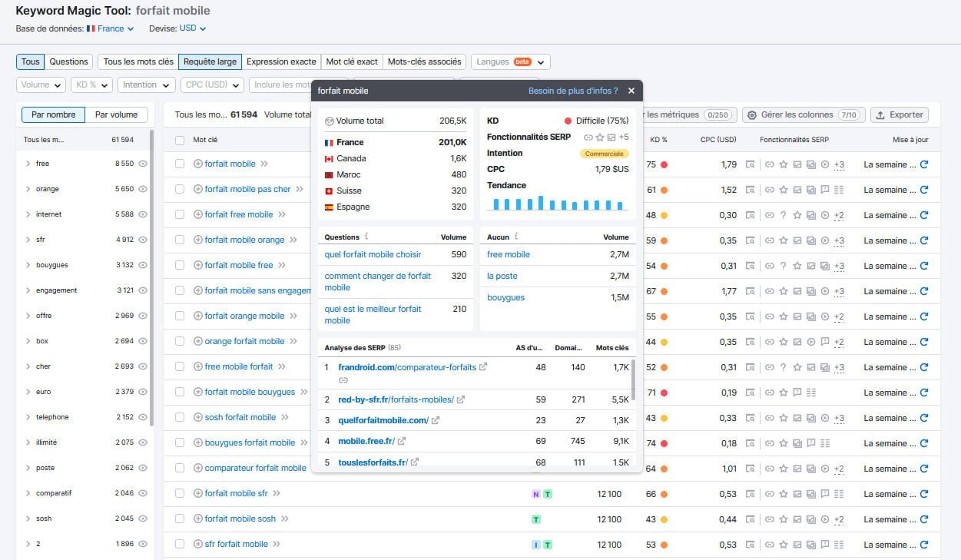
Task: Check the forfait mobile orange checkbox
Action: pos(180,240)
